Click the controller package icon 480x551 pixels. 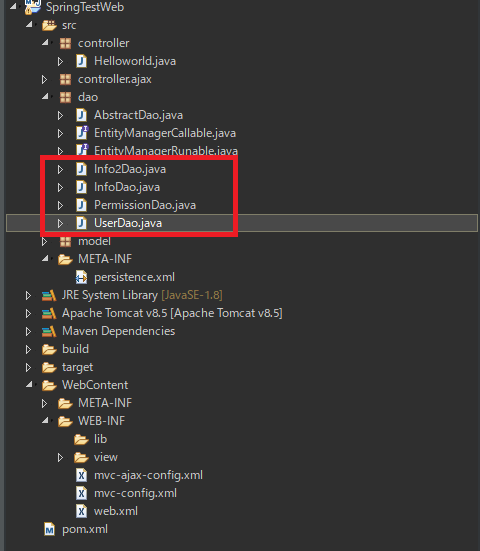pos(65,43)
